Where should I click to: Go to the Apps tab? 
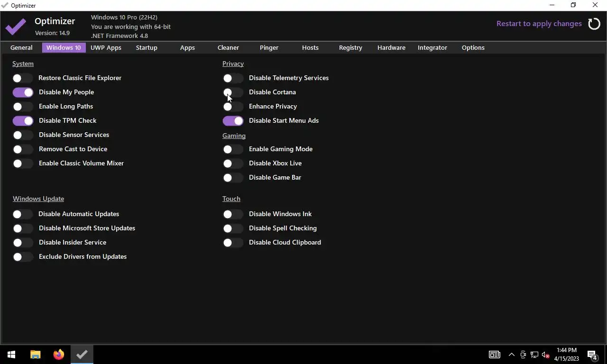tap(187, 47)
